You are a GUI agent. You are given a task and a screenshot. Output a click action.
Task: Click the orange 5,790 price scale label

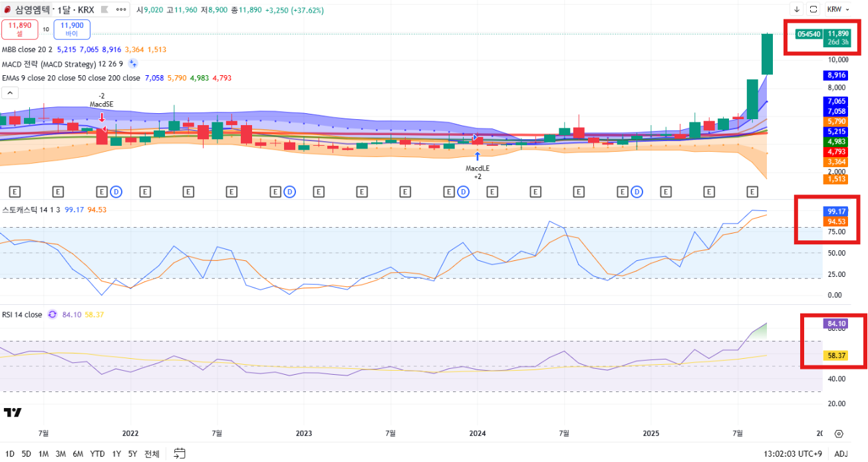coord(837,122)
